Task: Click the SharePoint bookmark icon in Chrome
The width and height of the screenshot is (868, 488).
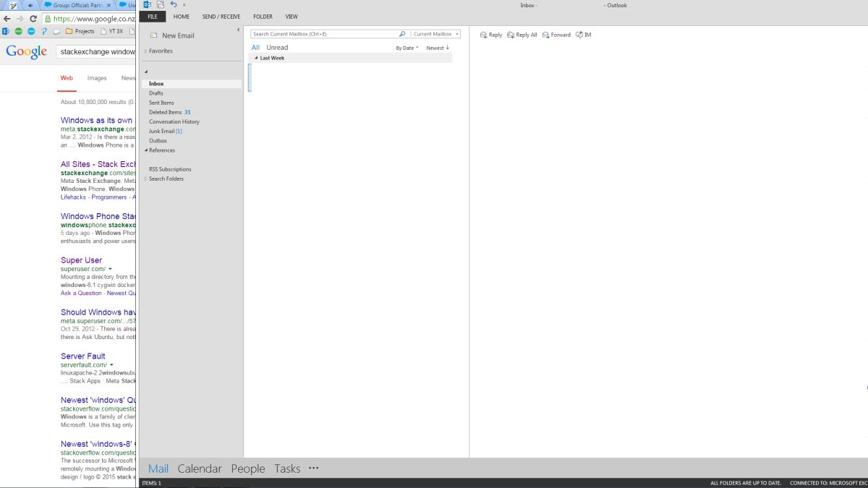Action: pyautogui.click(x=6, y=31)
